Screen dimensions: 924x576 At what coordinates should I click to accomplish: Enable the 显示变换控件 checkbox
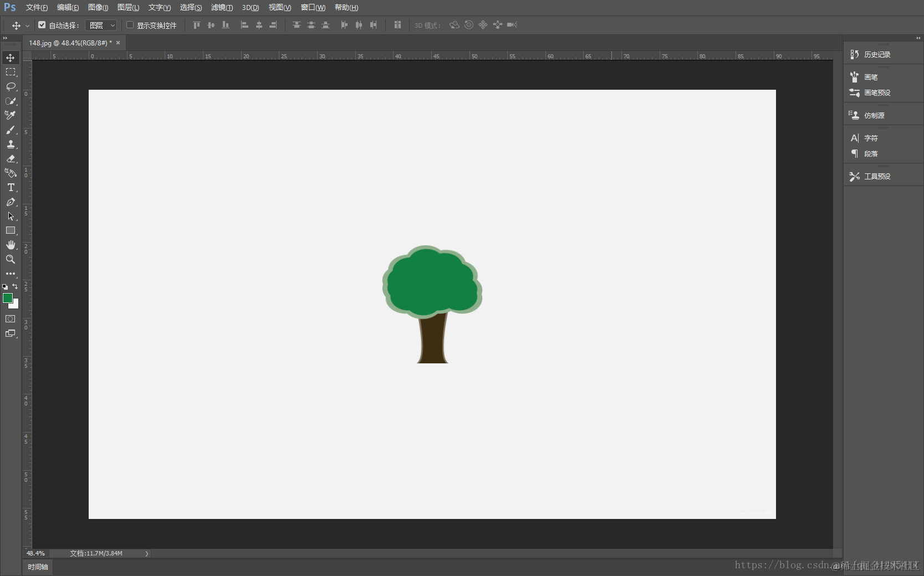click(x=130, y=25)
